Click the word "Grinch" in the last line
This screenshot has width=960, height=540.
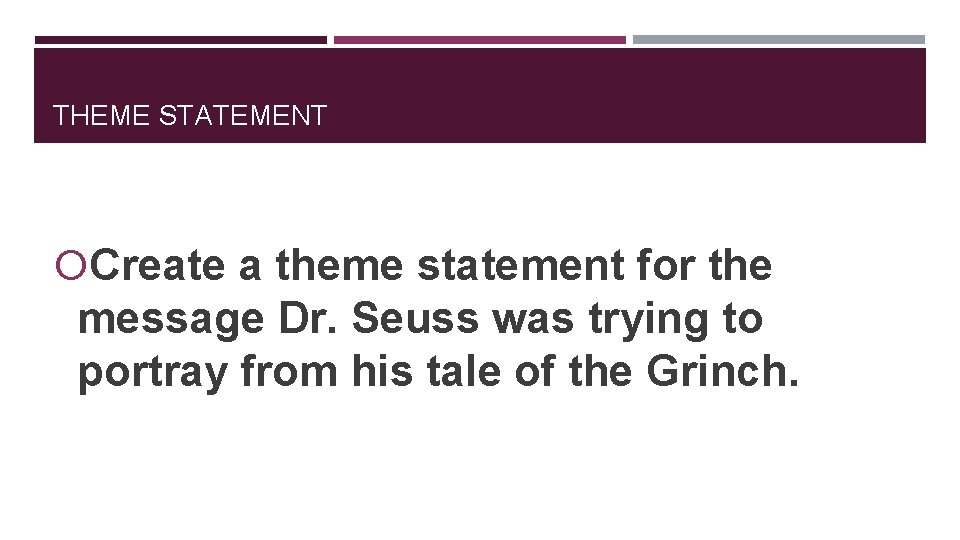coord(718,372)
